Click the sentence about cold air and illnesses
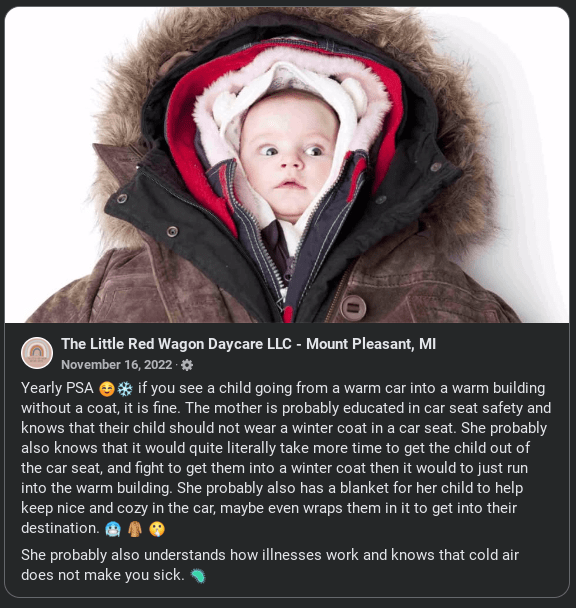576x608 pixels. (270, 565)
